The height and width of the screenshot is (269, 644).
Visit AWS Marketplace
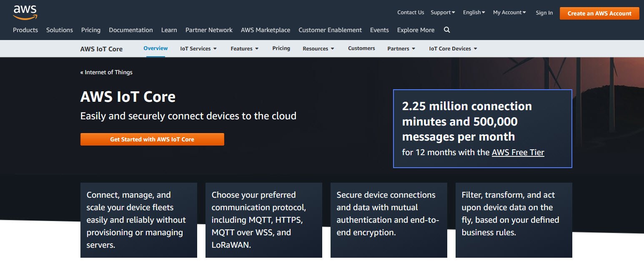click(x=266, y=30)
